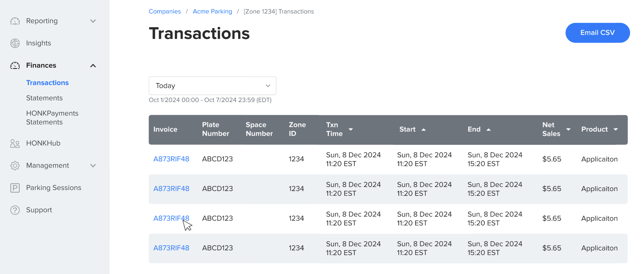Collapse the Finances section chevron
Viewport: 644px width, 274px height.
coord(93,66)
